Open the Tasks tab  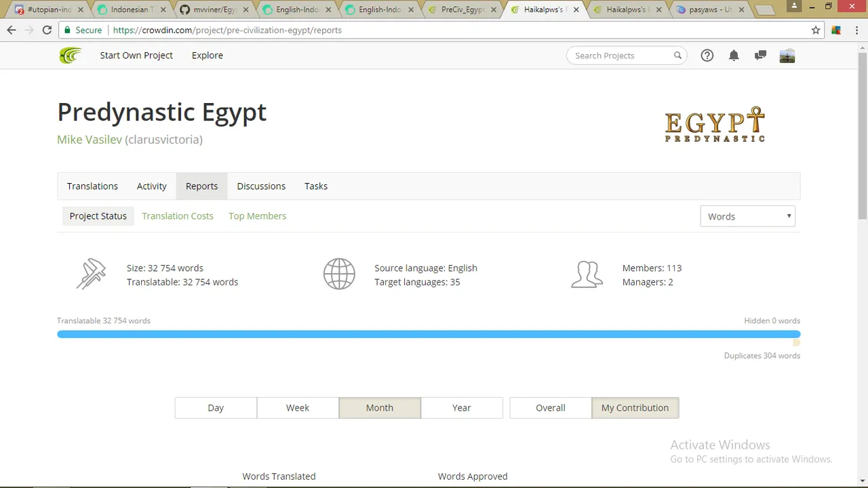[316, 186]
